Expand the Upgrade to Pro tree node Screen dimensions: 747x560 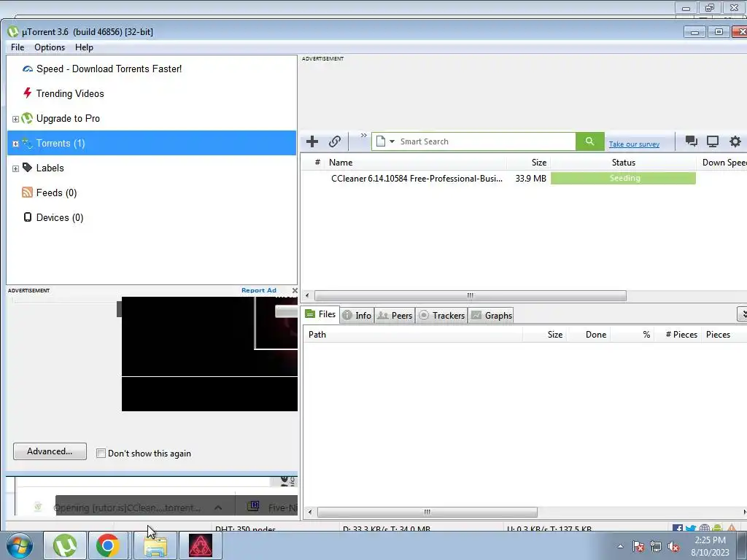pos(15,119)
